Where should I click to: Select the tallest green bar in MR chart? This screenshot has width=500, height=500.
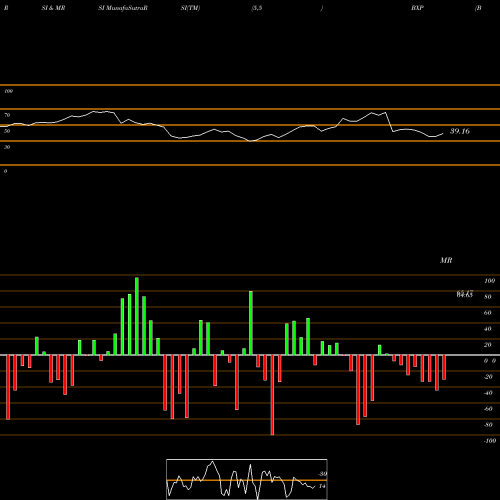tap(137, 316)
